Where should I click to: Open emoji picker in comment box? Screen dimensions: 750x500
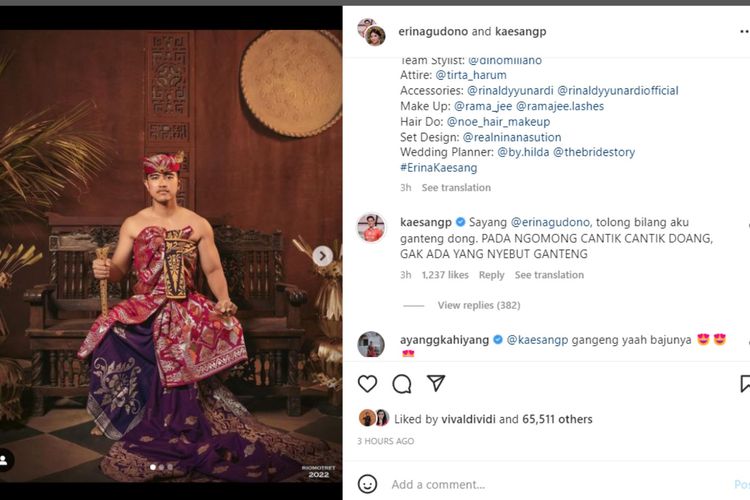pyautogui.click(x=368, y=484)
